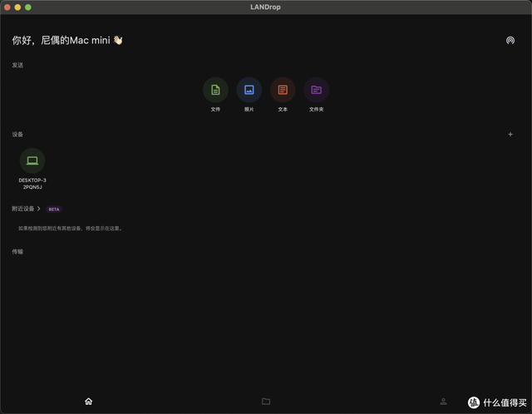Click the LANDrop window title text
This screenshot has width=532, height=414.
(266, 7)
